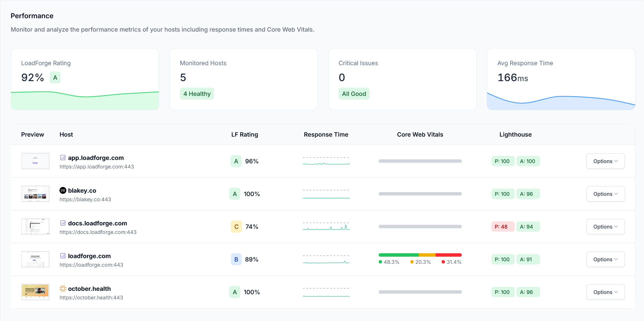Viewport: 644px width, 321px height.
Task: Open Options dropdown for loadforge.com
Action: (x=606, y=259)
